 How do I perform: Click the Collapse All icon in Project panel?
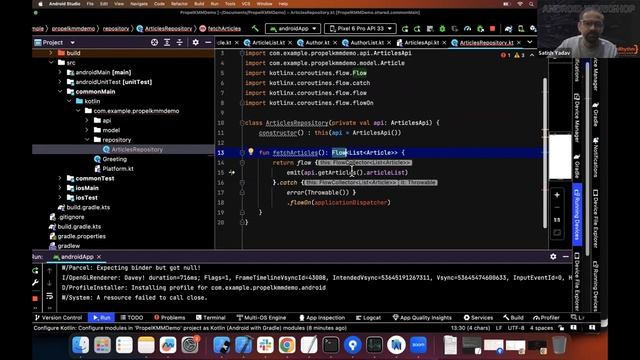[x=180, y=42]
